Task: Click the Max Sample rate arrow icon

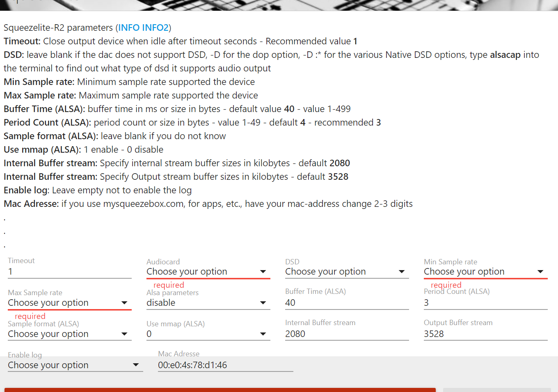Action: [124, 303]
